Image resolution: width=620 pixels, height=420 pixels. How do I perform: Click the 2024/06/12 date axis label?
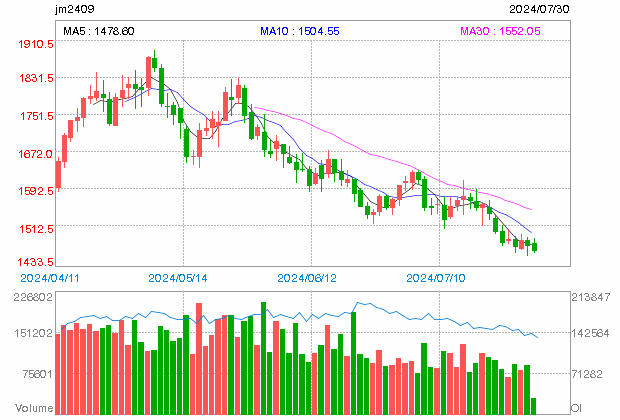[307, 278]
